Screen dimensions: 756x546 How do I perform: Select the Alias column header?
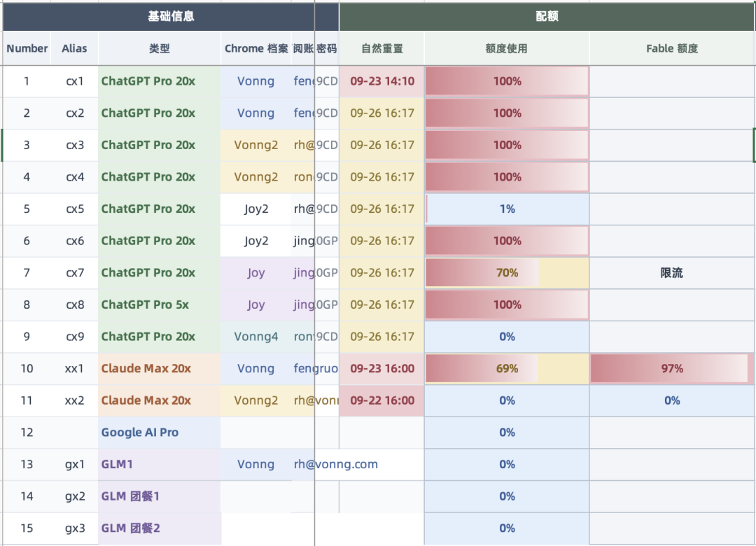74,48
